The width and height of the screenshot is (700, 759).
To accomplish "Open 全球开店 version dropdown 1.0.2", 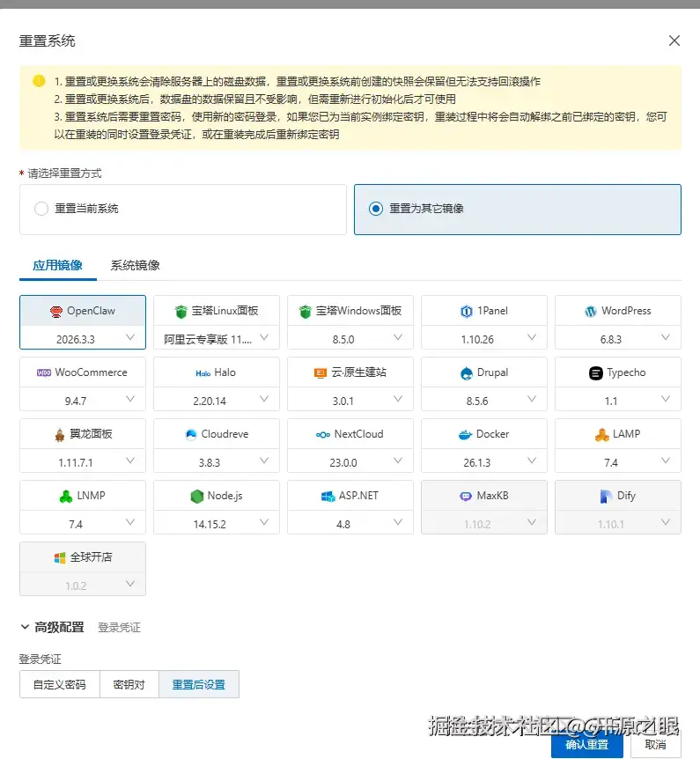I will (82, 585).
